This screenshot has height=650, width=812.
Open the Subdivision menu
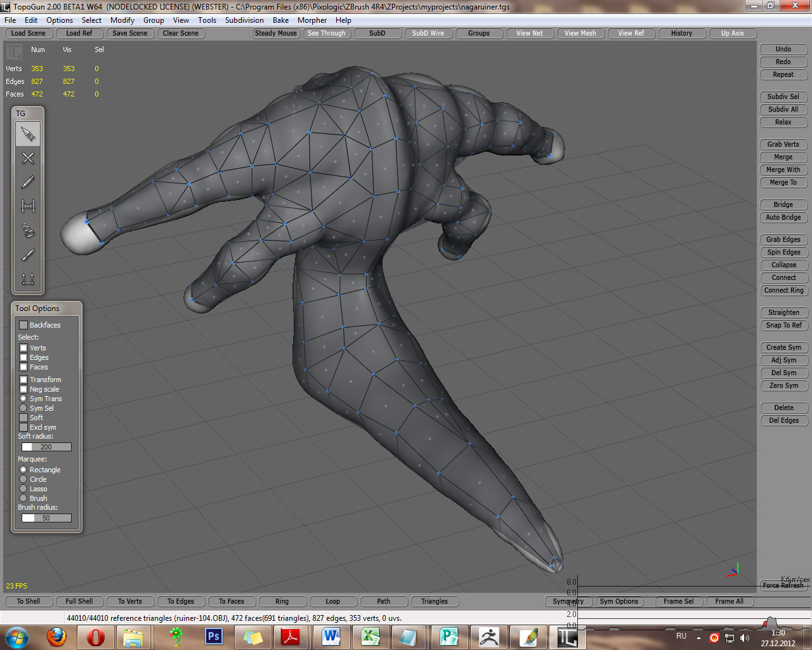[244, 20]
